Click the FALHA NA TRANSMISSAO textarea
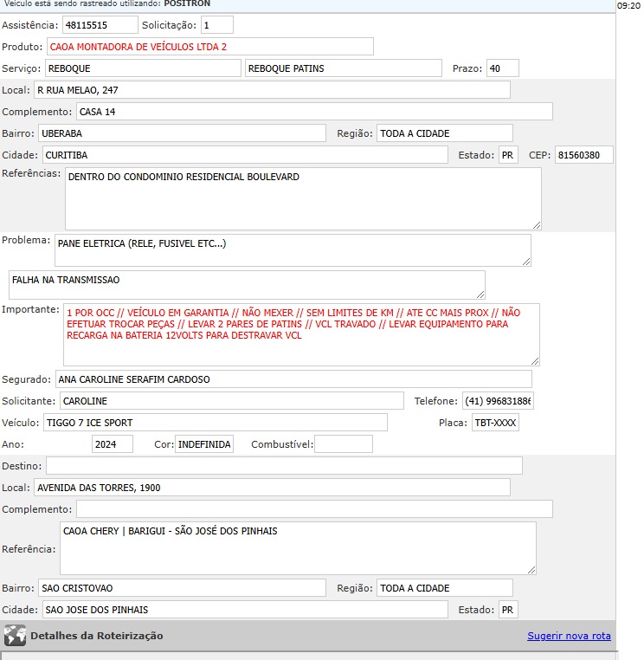Viewport: 644px width, 660px height. (247, 285)
